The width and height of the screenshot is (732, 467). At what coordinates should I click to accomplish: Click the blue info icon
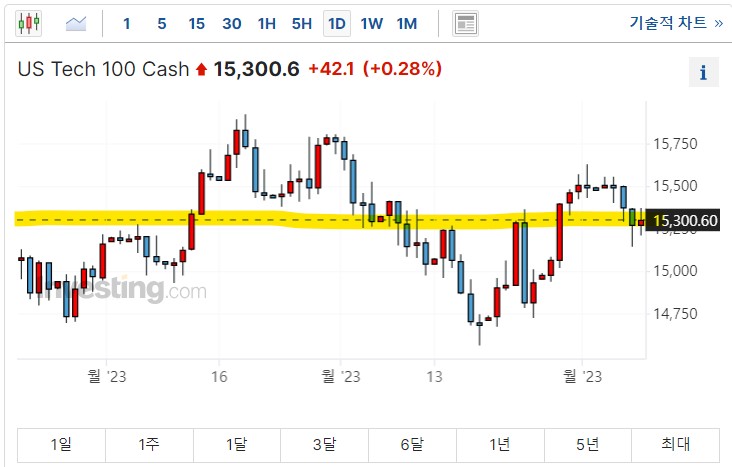(x=704, y=72)
